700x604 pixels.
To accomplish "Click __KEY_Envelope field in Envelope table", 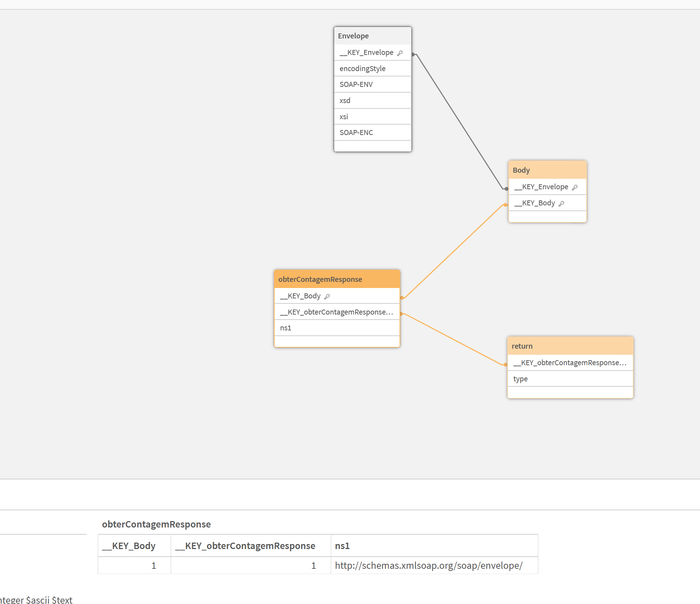I will pyautogui.click(x=373, y=52).
